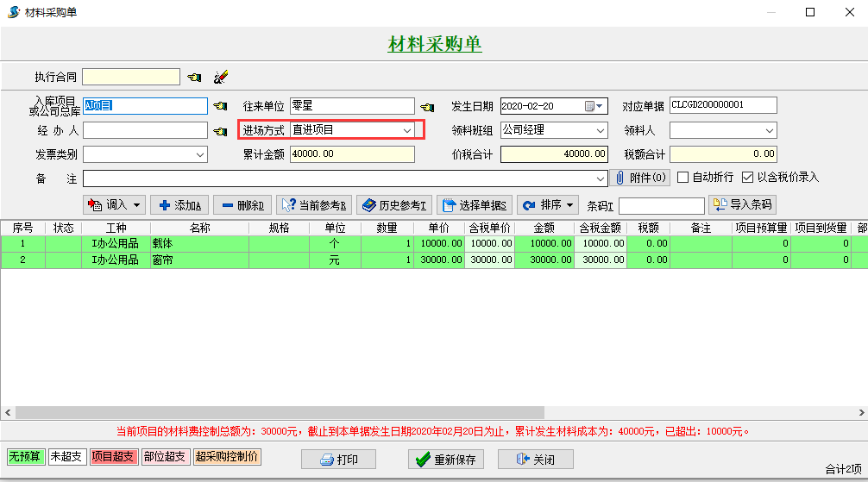Click the lookup hand icon next to 经办人

click(x=220, y=131)
